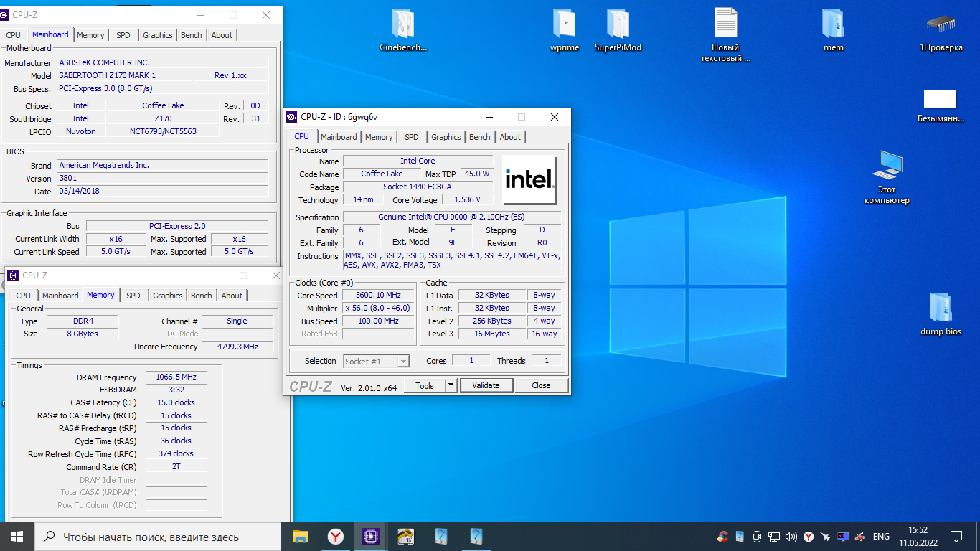980x551 pixels.
Task: Open SPD tab in CPU-Z ID window
Action: point(412,137)
